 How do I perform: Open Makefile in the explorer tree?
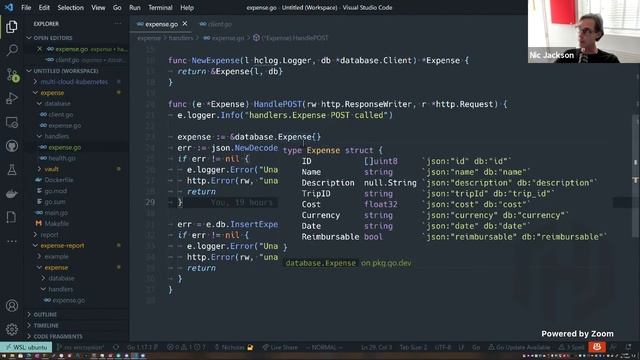tap(56, 224)
